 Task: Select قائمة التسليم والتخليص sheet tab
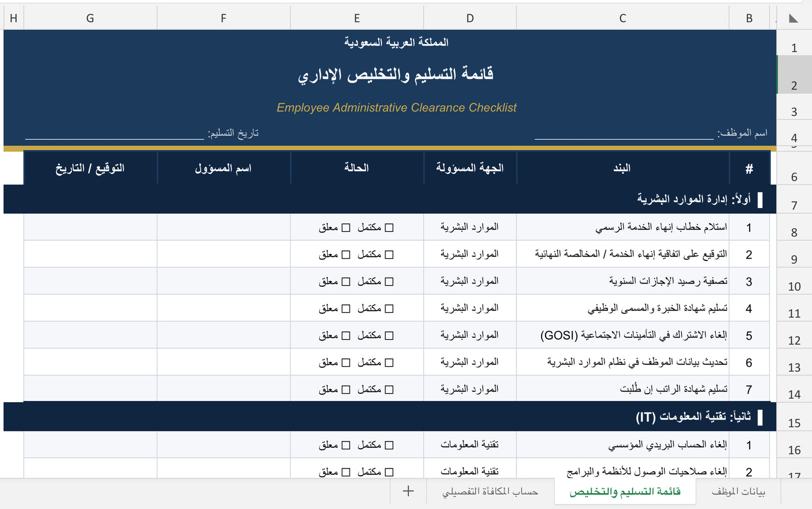pos(625,491)
